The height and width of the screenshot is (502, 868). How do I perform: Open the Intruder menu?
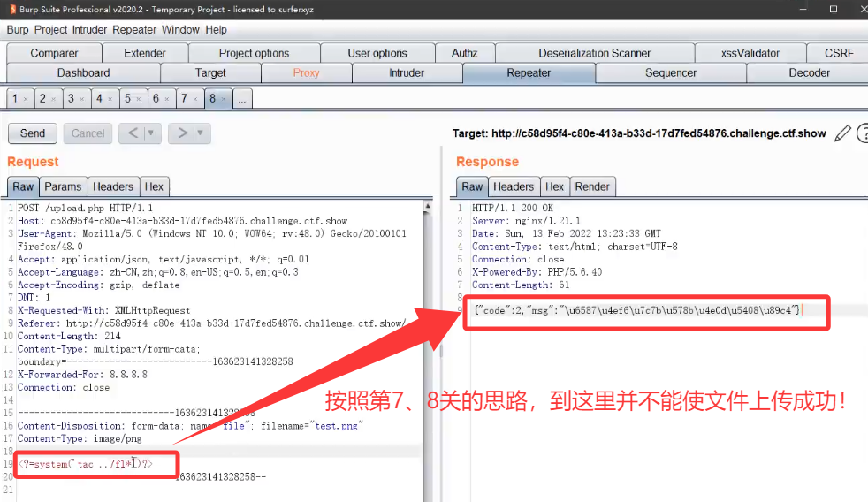click(89, 30)
